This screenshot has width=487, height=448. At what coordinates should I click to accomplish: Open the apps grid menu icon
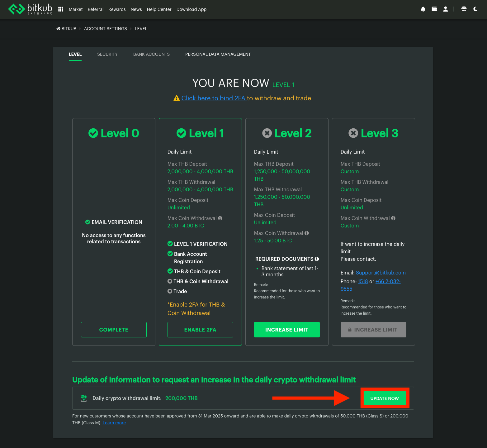pos(61,9)
